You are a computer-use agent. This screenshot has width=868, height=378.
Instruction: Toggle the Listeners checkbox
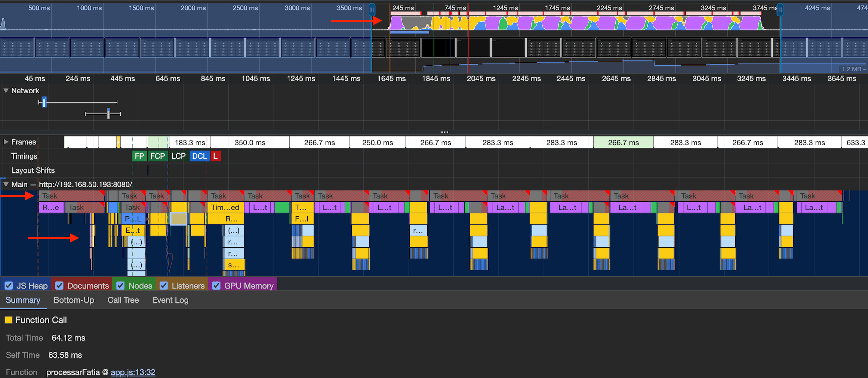[164, 286]
